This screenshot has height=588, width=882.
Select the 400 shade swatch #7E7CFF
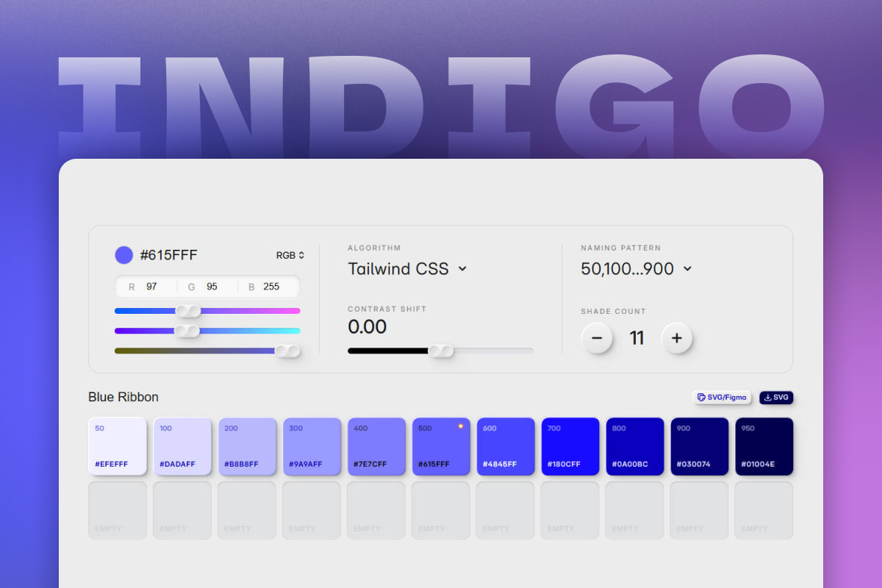click(x=376, y=446)
